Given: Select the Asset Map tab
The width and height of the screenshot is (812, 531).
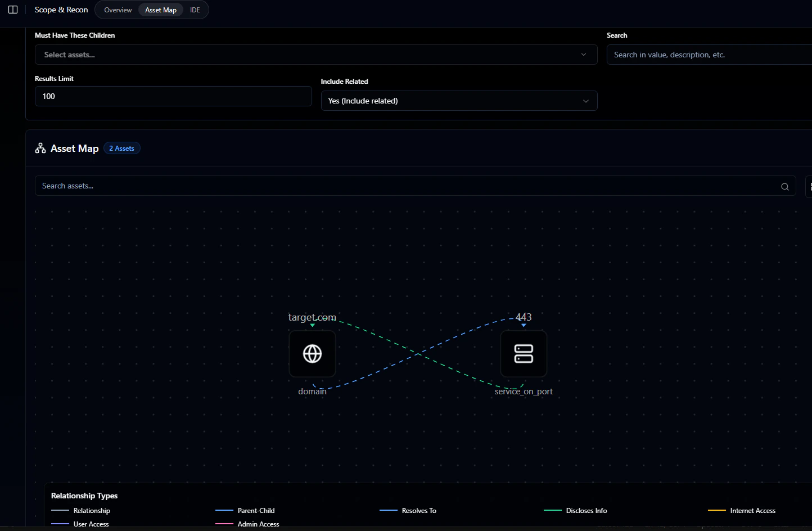Looking at the screenshot, I should tap(161, 10).
